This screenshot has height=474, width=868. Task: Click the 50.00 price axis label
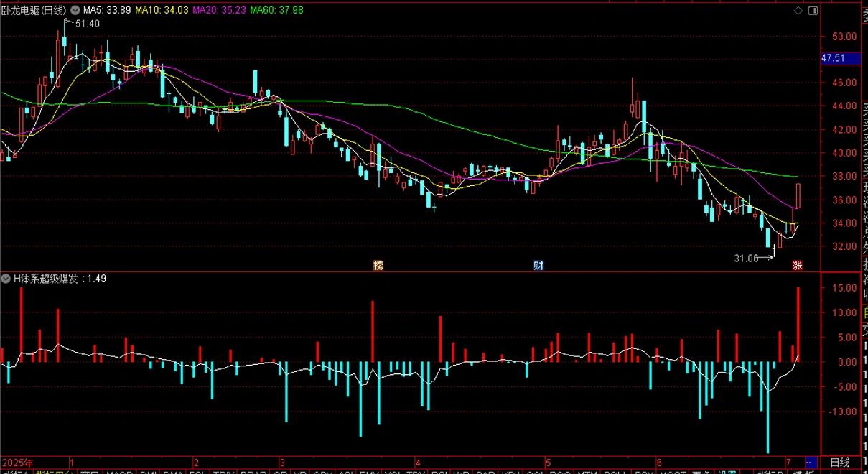click(844, 36)
